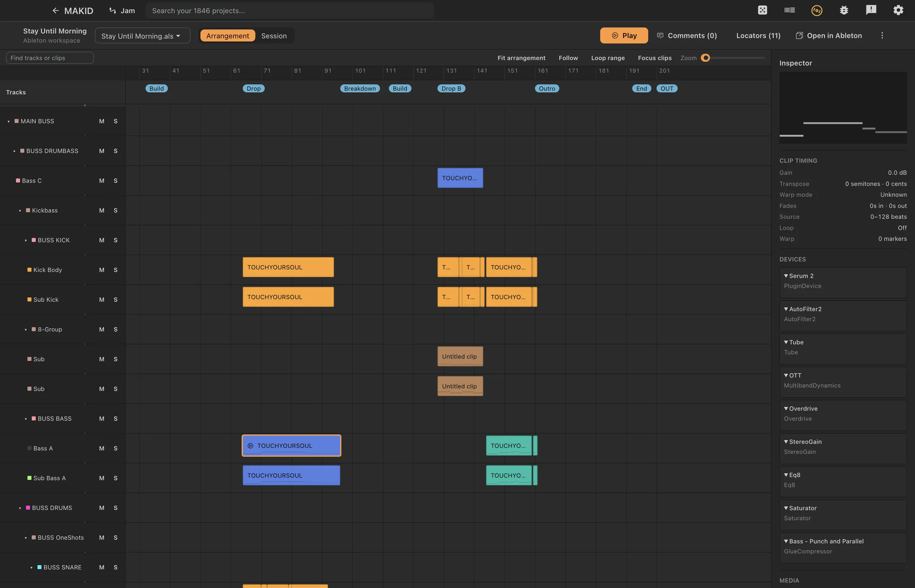Solo the Bass C track

pyautogui.click(x=115, y=181)
